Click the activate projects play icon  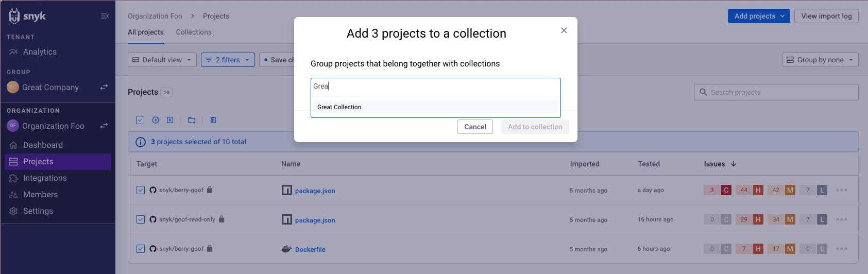click(x=156, y=120)
